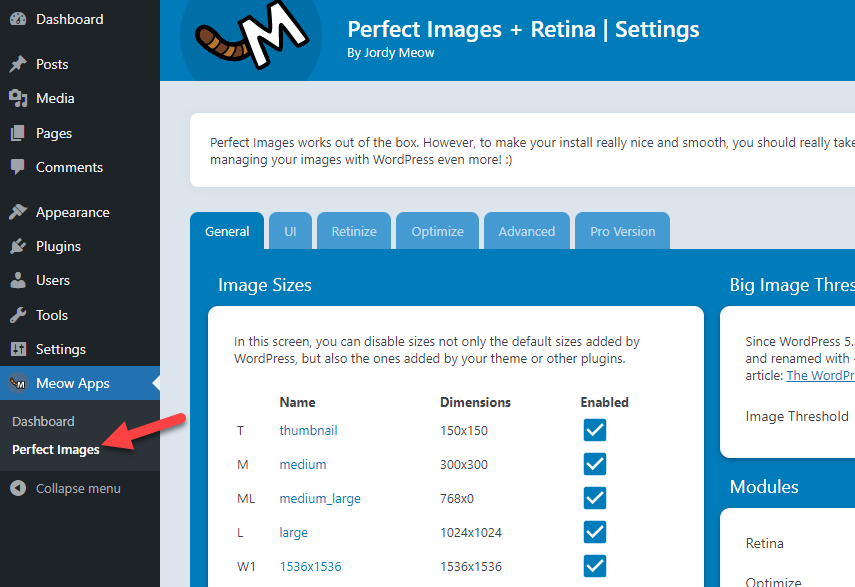Screen dimensions: 855x587
Task: Click the Meow Apps logo in header
Action: [251, 36]
